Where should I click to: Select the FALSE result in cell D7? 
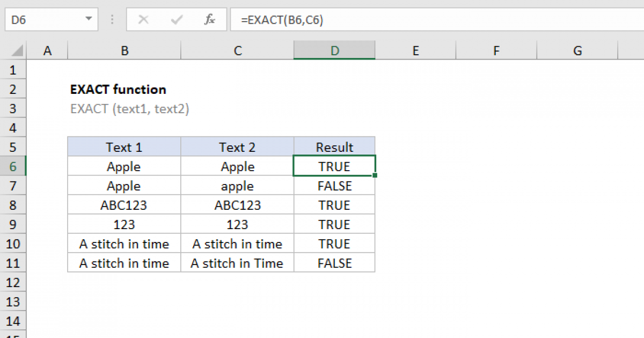click(x=334, y=186)
